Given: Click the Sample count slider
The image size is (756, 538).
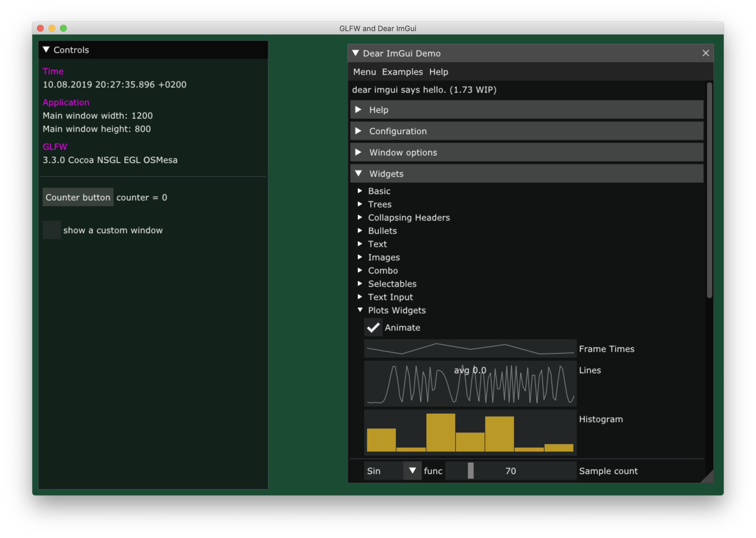Looking at the screenshot, I should pyautogui.click(x=511, y=471).
